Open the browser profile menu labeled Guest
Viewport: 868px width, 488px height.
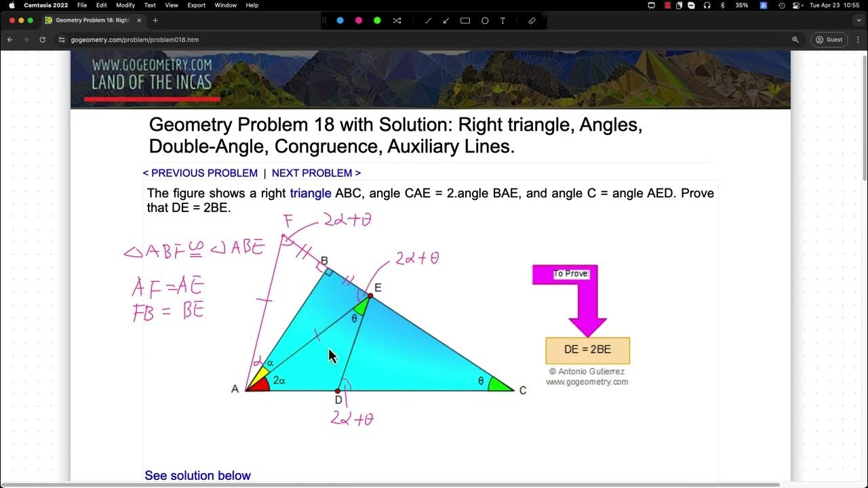(829, 39)
